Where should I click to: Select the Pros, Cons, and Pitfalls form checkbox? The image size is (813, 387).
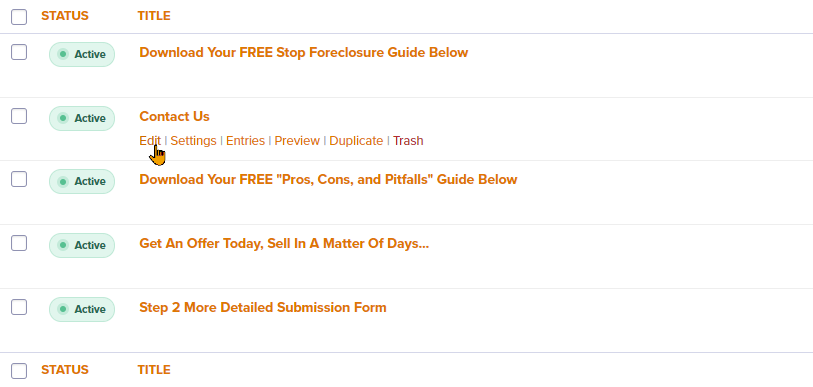coord(19,179)
